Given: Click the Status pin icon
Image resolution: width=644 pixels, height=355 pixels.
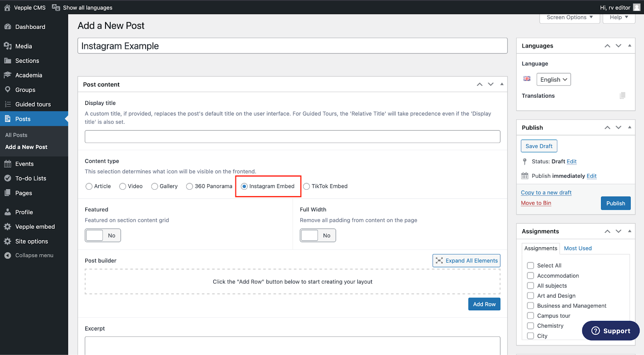Looking at the screenshot, I should coord(524,161).
